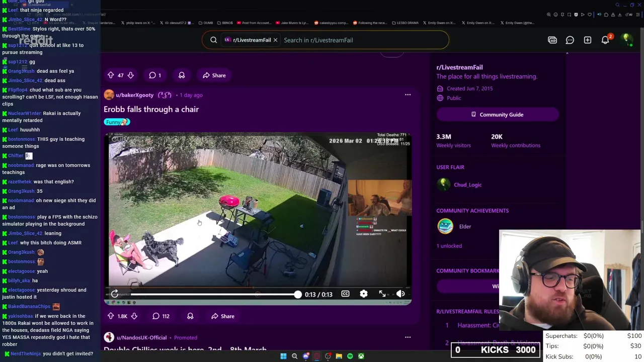Open the Reddit advertise icon
The image size is (644, 362).
[x=552, y=40]
